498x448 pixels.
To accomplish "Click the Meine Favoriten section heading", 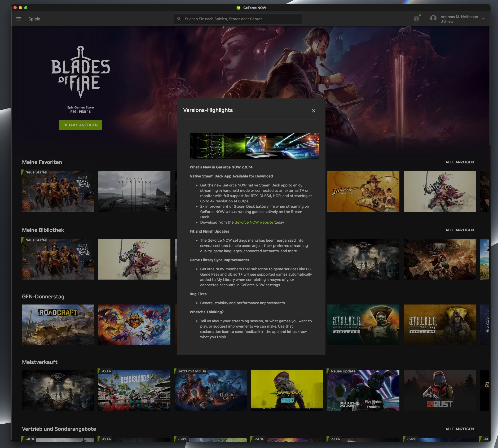I will (x=42, y=162).
